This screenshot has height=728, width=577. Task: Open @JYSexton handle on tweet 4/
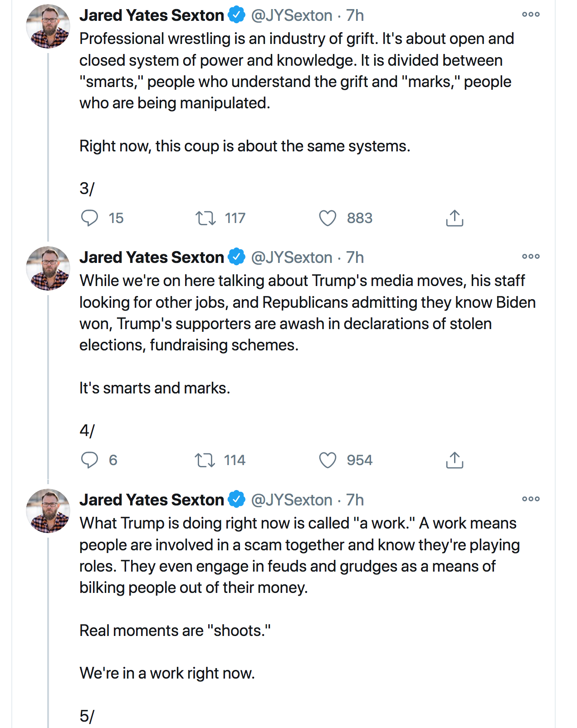291,257
